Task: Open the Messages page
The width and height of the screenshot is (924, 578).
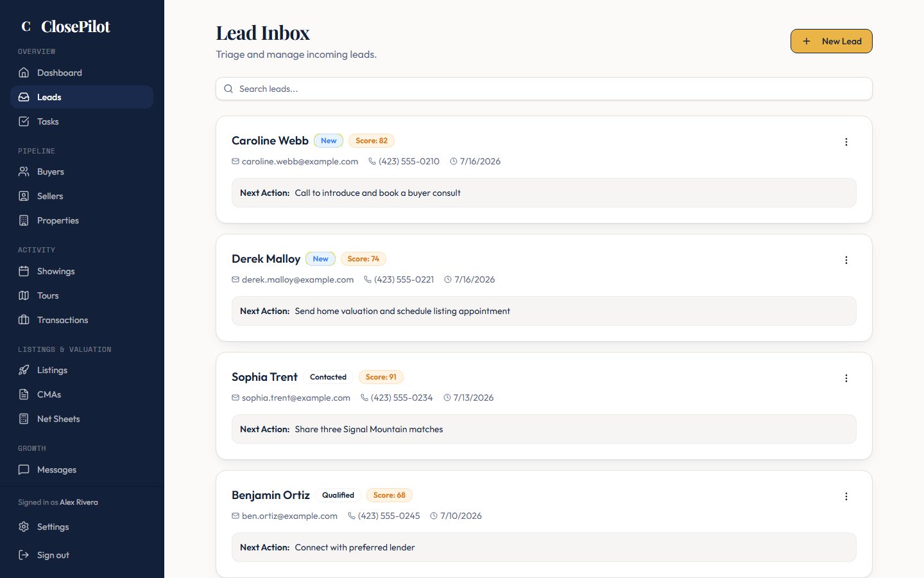Action: point(81,469)
